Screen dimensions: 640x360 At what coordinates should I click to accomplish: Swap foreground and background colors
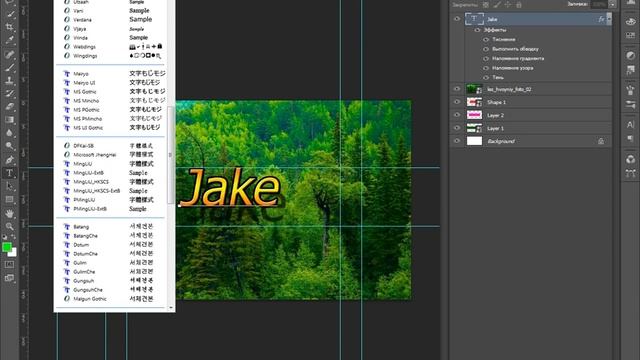13,237
